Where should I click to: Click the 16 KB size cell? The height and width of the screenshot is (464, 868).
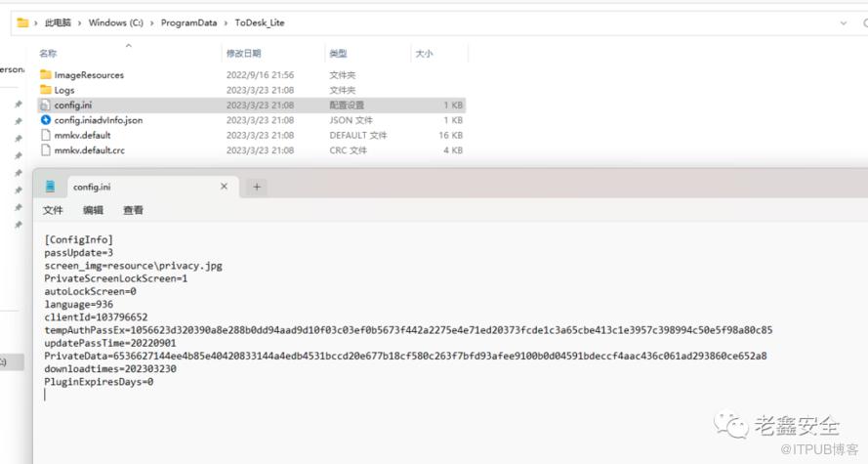click(x=451, y=135)
